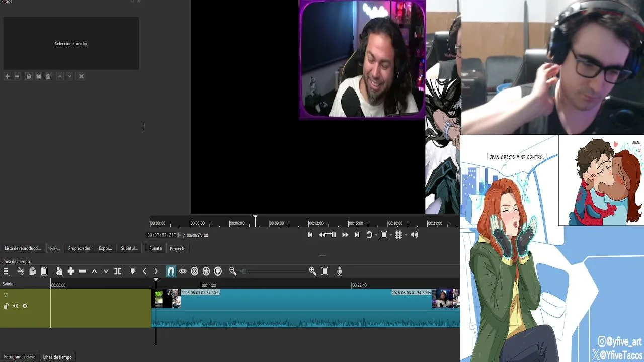
Task: Open the loop options dropdown arrow
Action: [376, 235]
